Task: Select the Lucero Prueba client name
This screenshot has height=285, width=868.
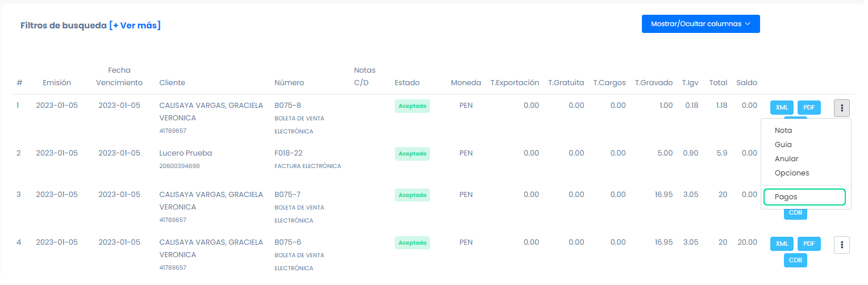Action: (x=185, y=153)
